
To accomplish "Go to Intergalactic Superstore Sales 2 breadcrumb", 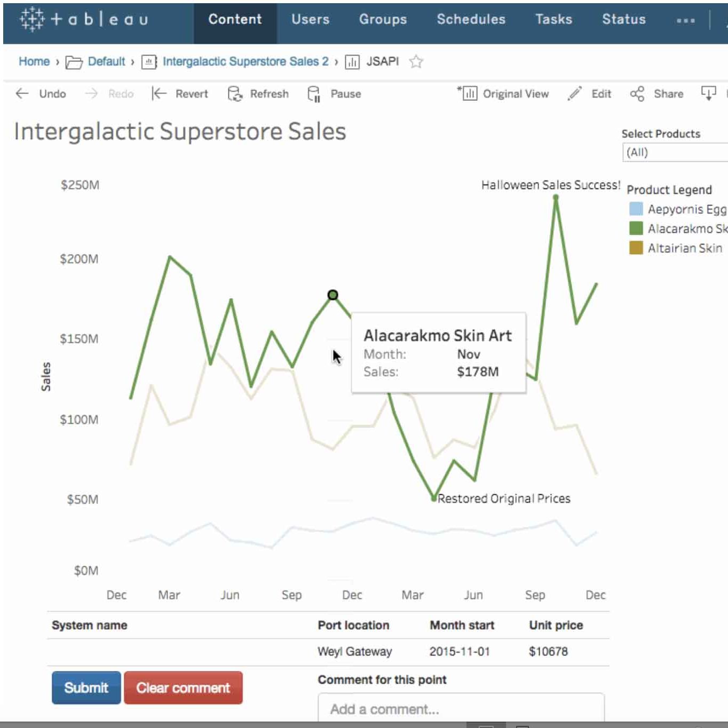I will 246,61.
